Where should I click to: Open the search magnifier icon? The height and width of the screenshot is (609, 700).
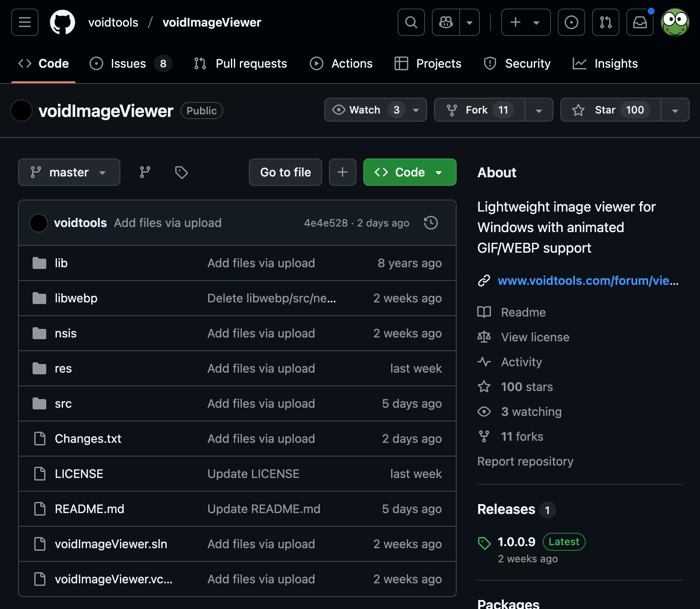[x=411, y=22]
